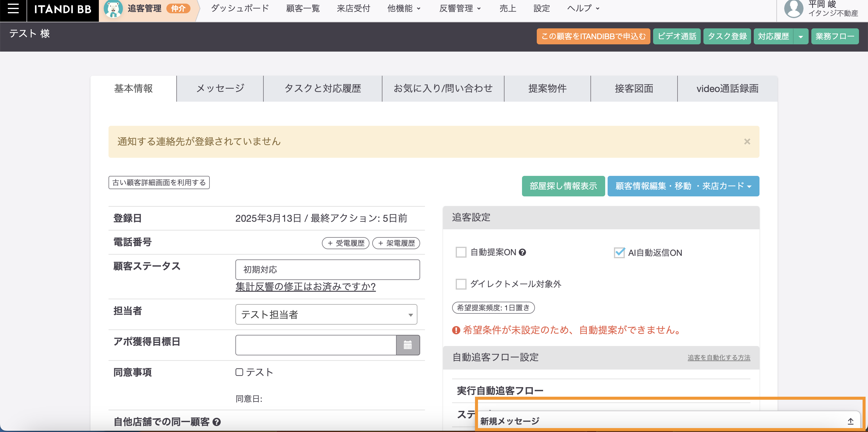Image resolution: width=868 pixels, height=432 pixels.
Task: Add a 架電履歴 entry
Action: [x=396, y=243]
